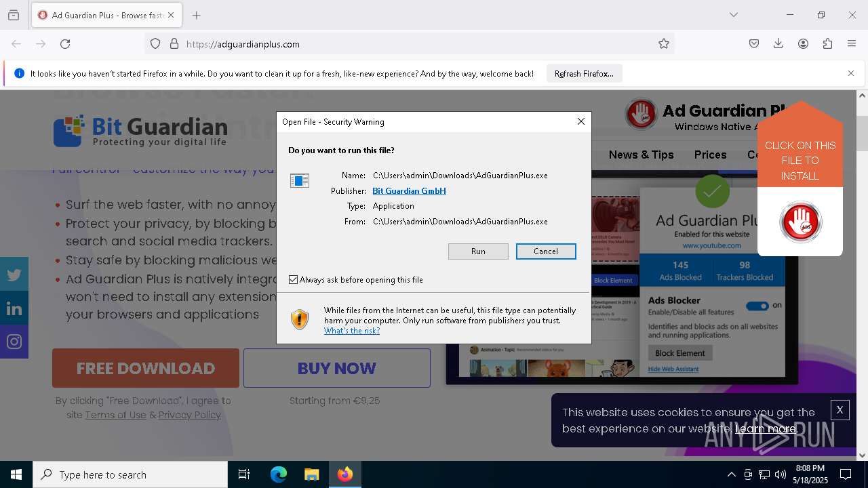Open the Firefox View icon
This screenshot has height=488, width=868.
pyautogui.click(x=14, y=15)
